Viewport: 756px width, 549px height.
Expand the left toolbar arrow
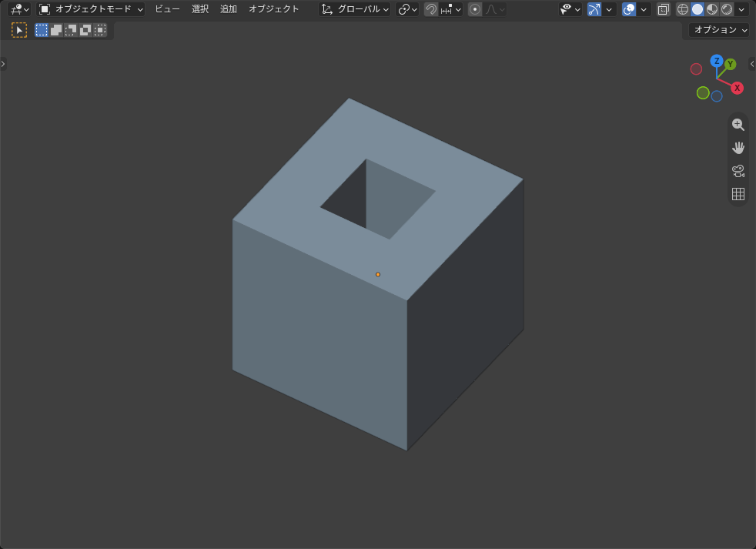pyautogui.click(x=3, y=64)
